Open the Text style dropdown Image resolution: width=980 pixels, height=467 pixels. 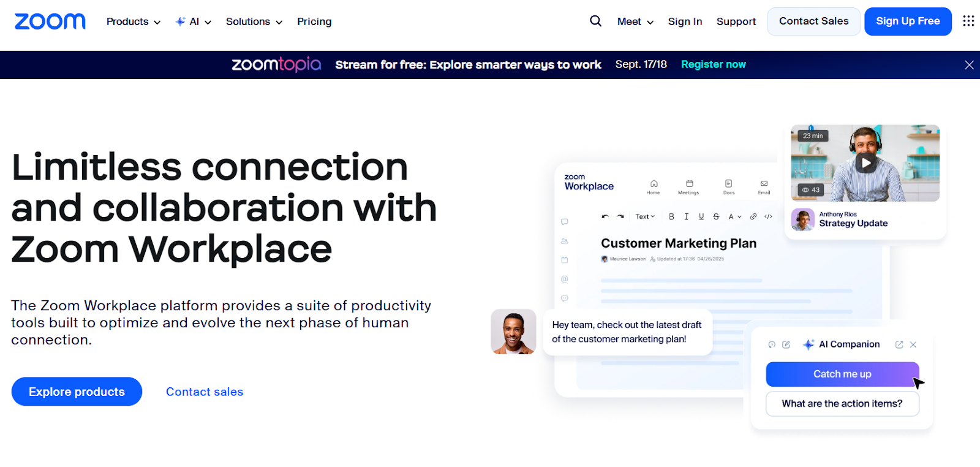tap(645, 216)
